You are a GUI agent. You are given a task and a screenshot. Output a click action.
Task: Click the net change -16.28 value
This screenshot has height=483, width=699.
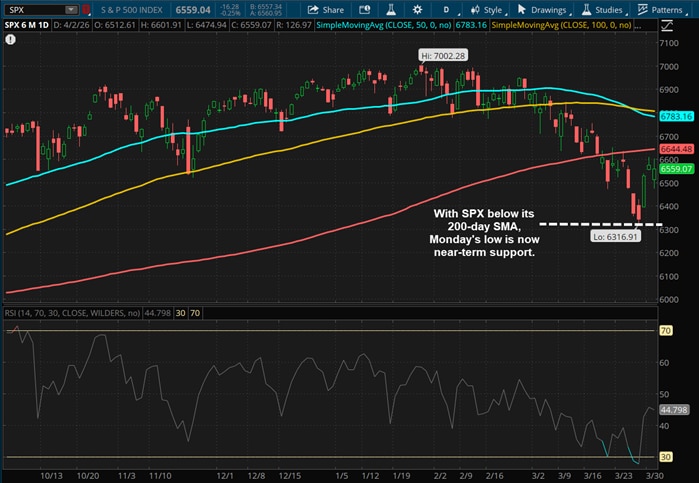coord(231,7)
